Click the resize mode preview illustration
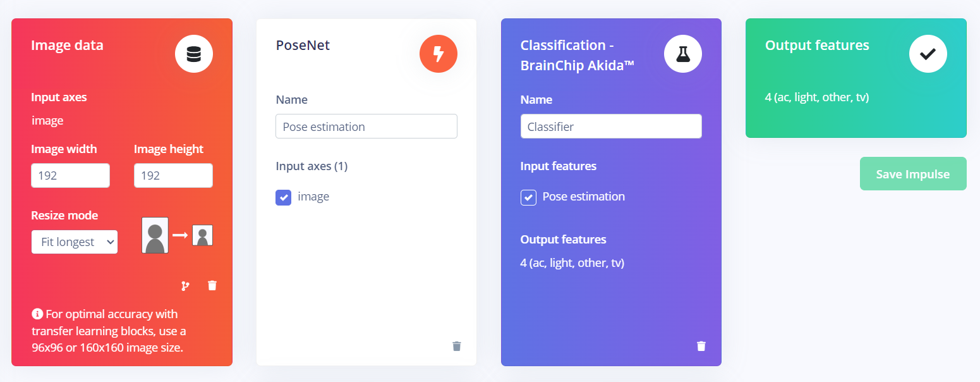 coord(177,235)
